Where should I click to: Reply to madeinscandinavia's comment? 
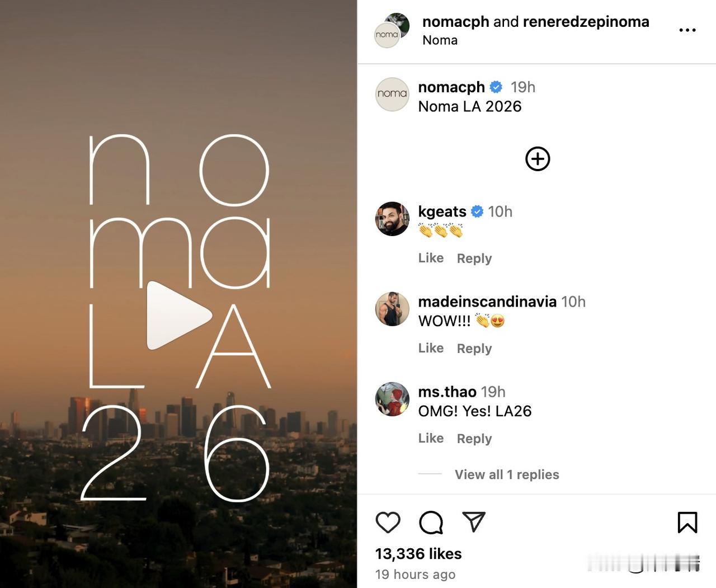click(x=474, y=349)
